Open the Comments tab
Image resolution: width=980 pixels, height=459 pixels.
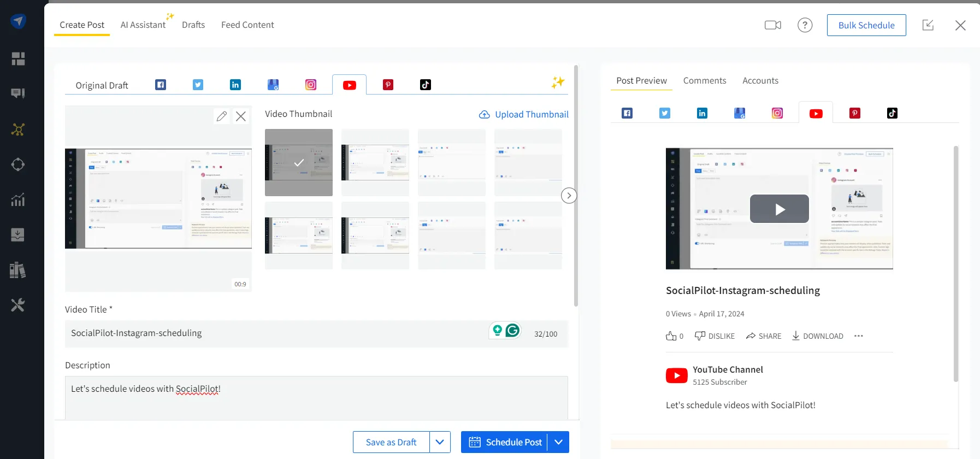point(705,81)
